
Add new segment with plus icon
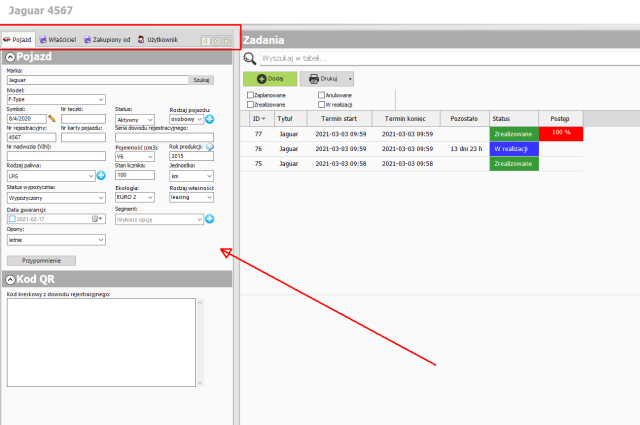[x=209, y=219]
